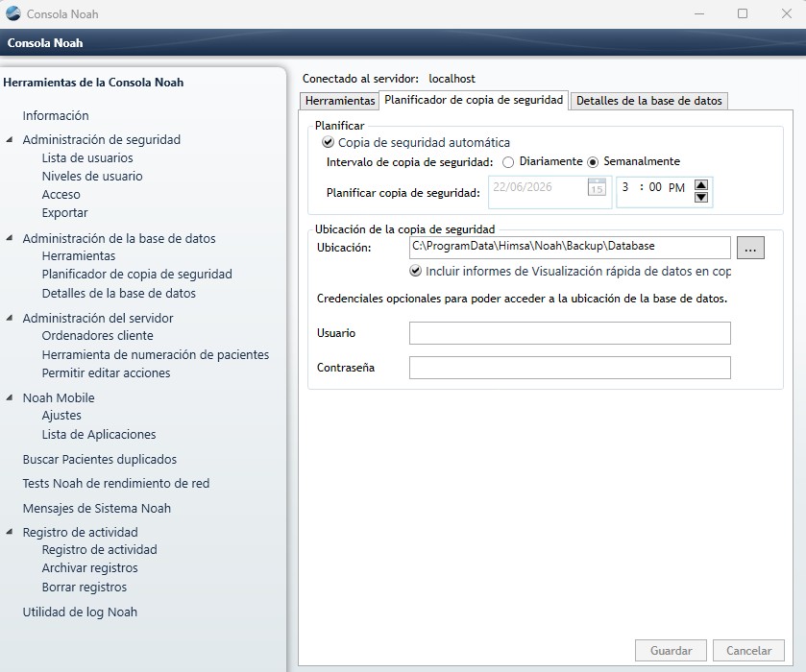This screenshot has width=806, height=672.
Task: Select Planificador de copia de seguridad tab
Action: (x=474, y=100)
